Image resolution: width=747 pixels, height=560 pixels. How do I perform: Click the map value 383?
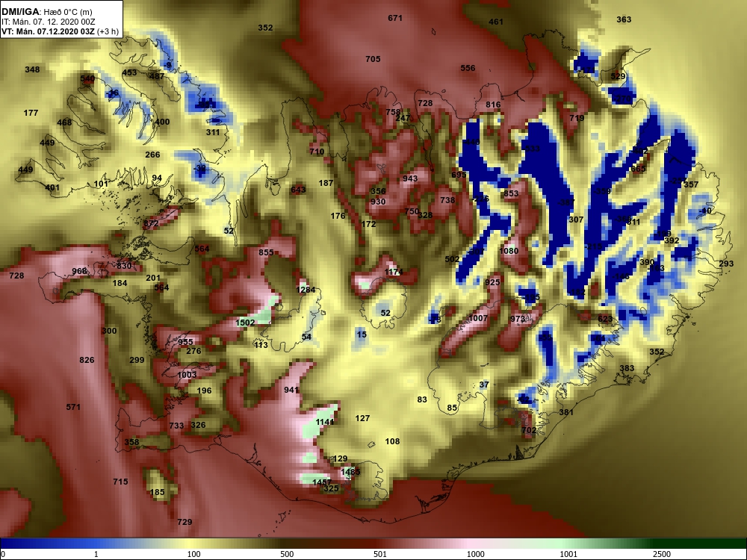point(627,368)
